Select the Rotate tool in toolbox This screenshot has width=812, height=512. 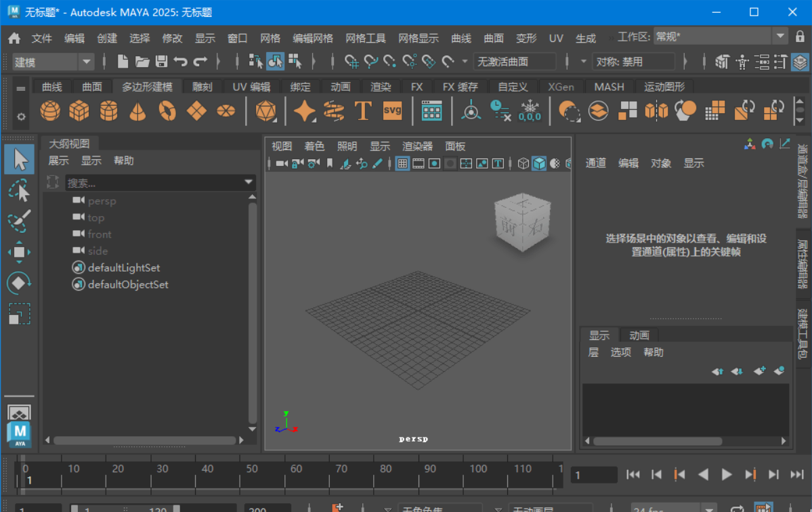tap(19, 283)
